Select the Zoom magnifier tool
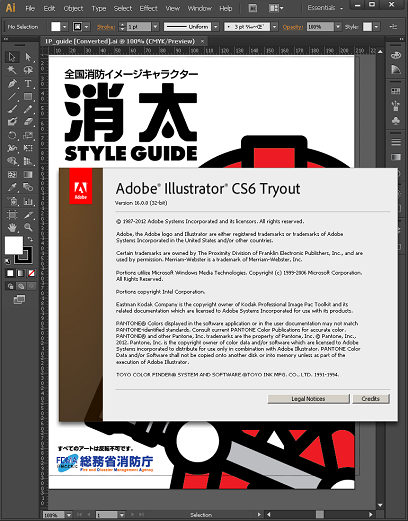Viewport: 408px width, 521px height. (x=28, y=228)
